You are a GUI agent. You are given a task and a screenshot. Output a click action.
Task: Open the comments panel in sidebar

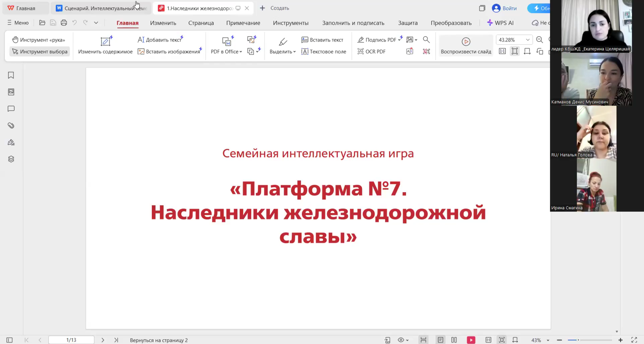(x=11, y=109)
